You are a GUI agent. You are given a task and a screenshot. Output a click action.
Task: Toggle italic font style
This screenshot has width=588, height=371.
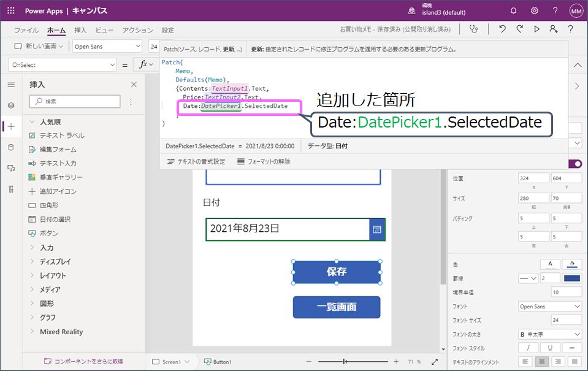coord(529,348)
